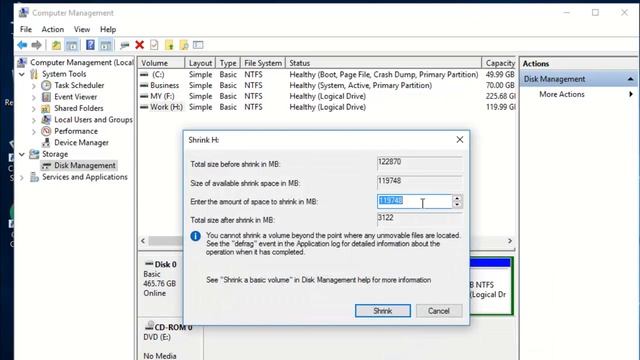Click the yellow folder open icon
The width and height of the screenshot is (640, 360).
click(169, 45)
